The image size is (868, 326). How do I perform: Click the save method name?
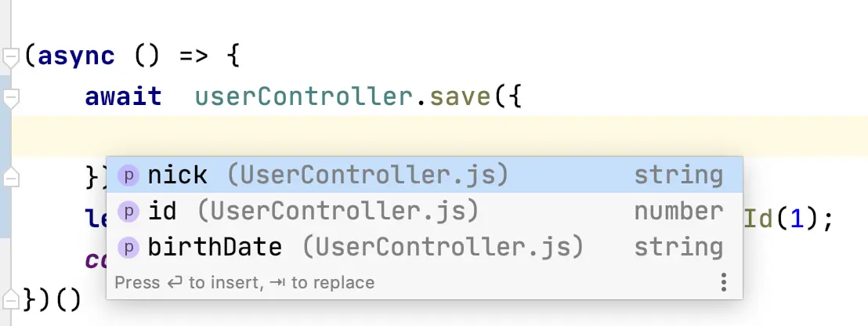460,97
